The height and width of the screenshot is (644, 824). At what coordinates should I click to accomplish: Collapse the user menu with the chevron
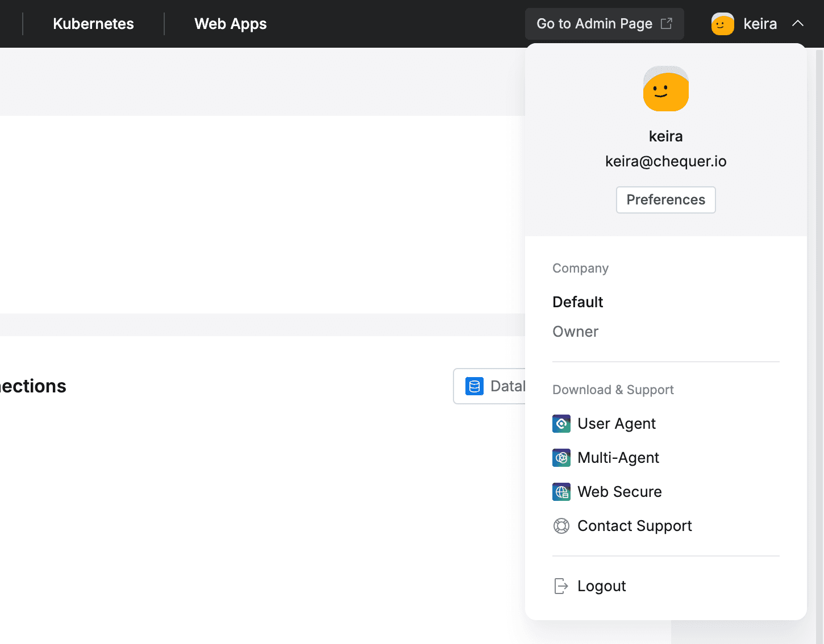click(798, 23)
